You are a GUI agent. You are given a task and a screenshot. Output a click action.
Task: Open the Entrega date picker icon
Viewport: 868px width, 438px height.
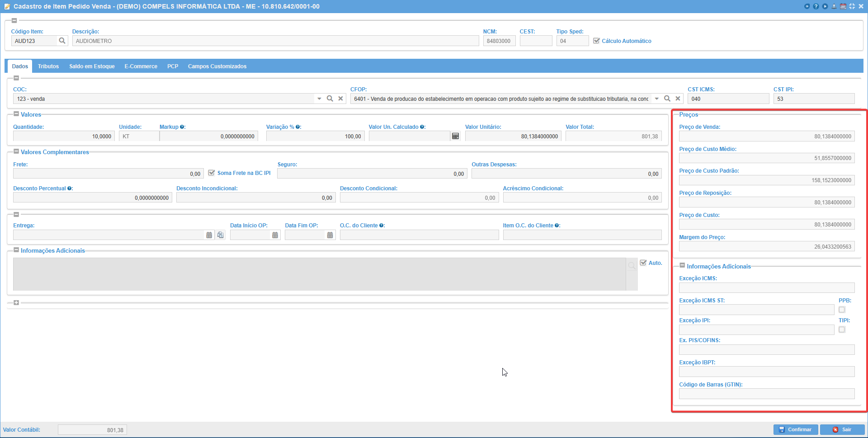209,235
